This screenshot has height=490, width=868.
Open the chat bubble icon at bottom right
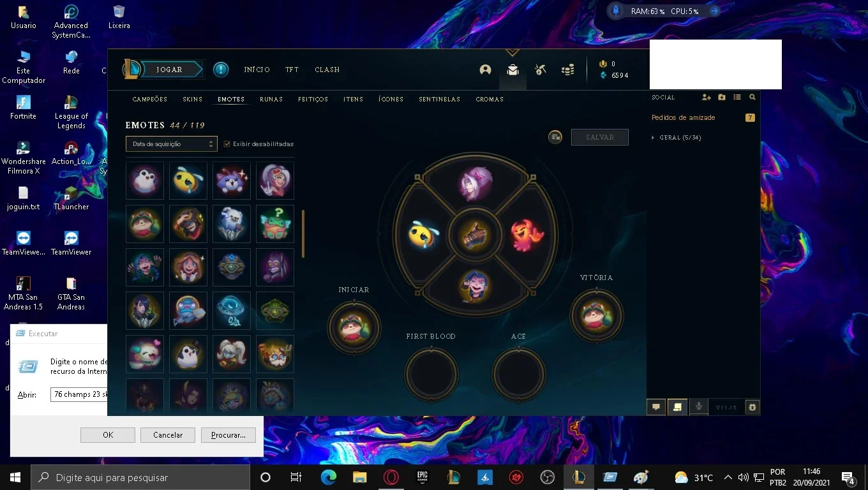point(656,407)
